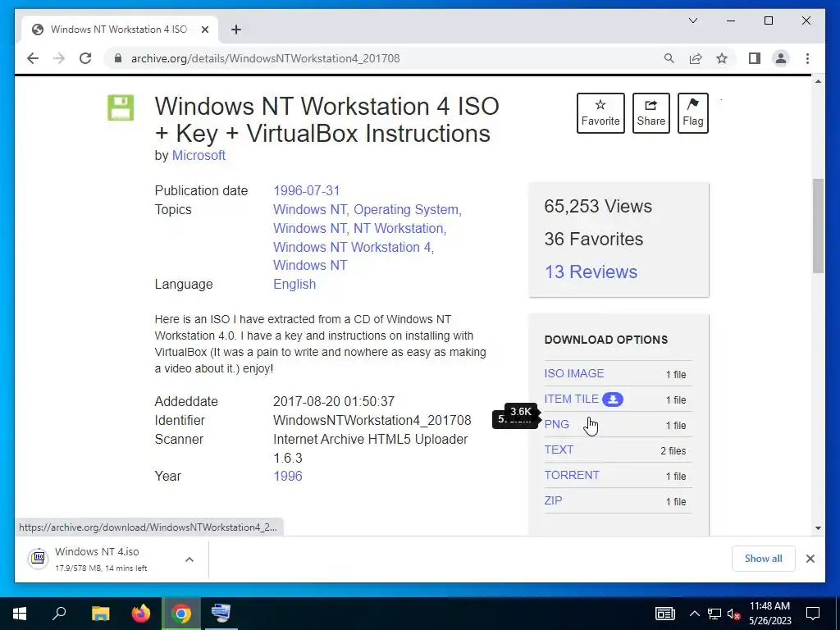Click the 2017-08-20 01:50:37 added date

coord(334,402)
